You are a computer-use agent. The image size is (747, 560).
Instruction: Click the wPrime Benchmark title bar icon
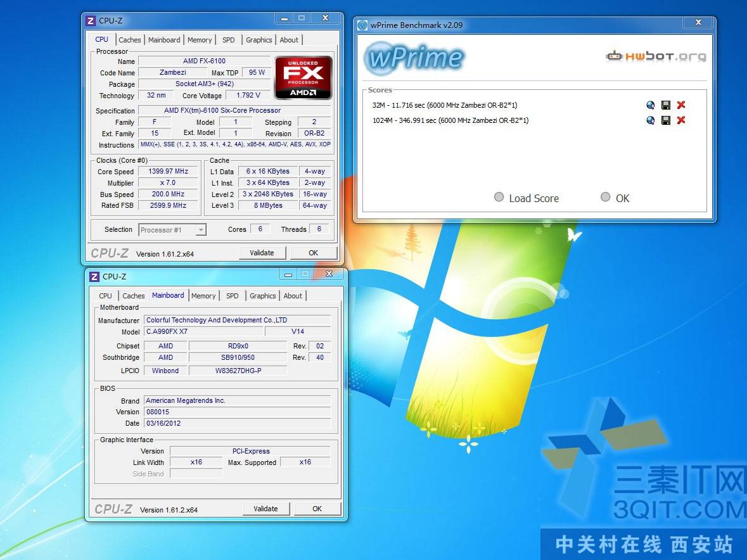tap(362, 25)
